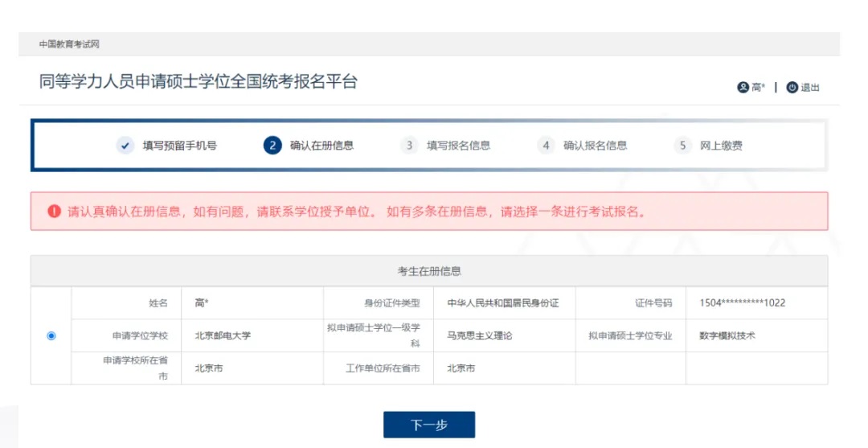Click the 马克思主义理论 discipline cell
Viewport: 868px width, 448px height.
point(479,335)
